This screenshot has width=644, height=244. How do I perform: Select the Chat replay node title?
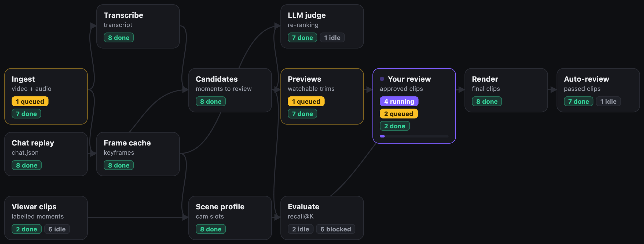pos(33,143)
